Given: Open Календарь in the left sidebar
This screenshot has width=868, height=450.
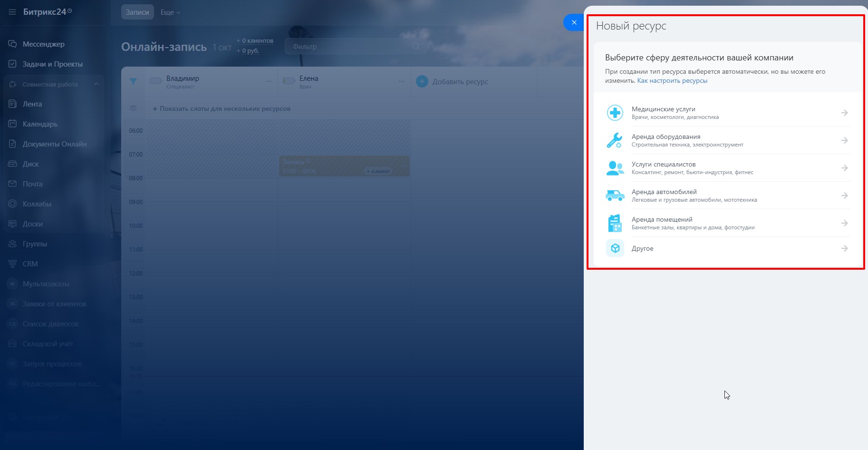Looking at the screenshot, I should (40, 124).
